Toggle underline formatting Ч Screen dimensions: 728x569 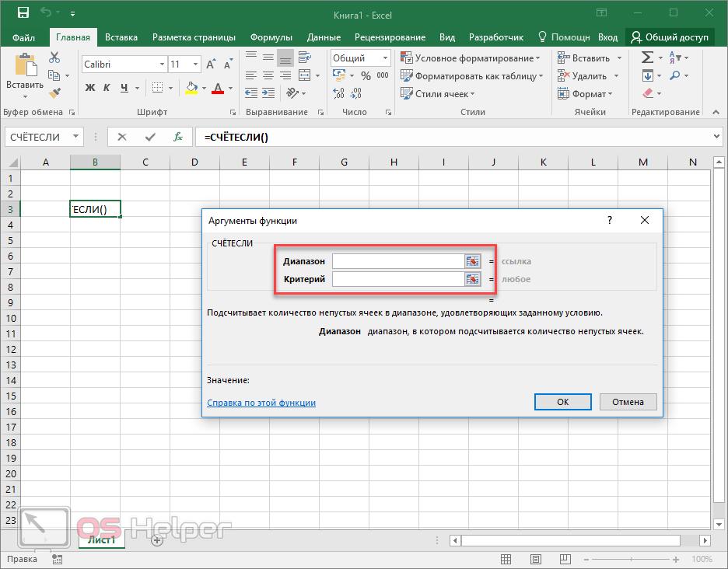(x=123, y=88)
